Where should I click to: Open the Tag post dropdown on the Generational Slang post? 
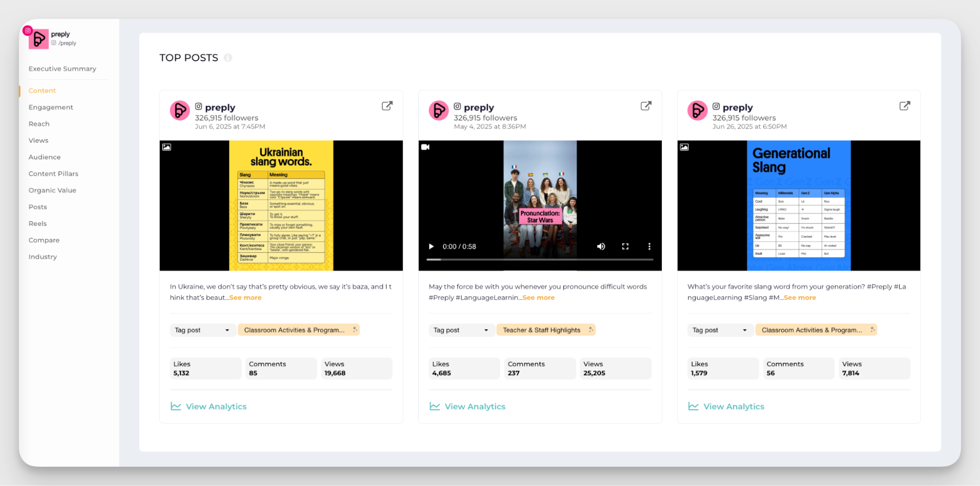click(x=720, y=330)
